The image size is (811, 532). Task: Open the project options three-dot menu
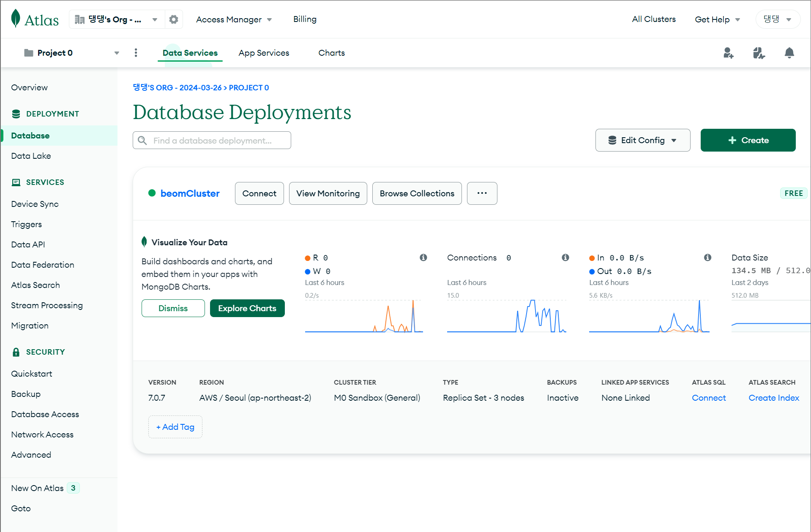136,53
